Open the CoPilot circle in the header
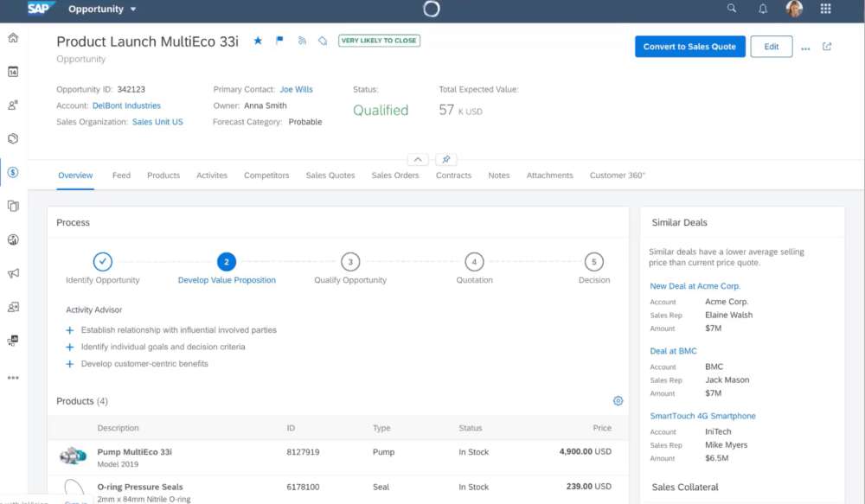Screen dimensions: 865x504 point(432,9)
